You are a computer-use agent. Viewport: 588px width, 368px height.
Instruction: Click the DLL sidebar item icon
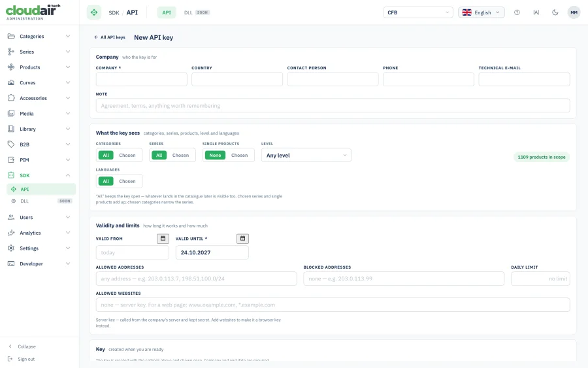coord(14,201)
